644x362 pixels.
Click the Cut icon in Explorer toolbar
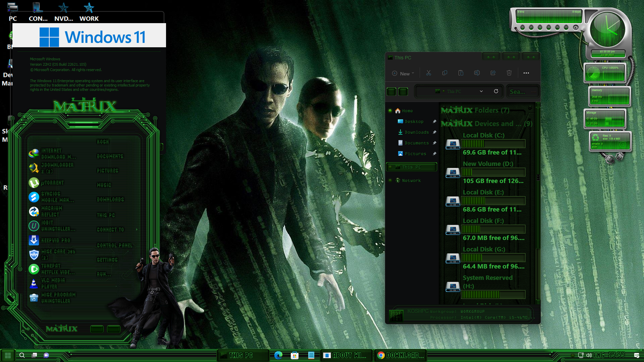[428, 73]
